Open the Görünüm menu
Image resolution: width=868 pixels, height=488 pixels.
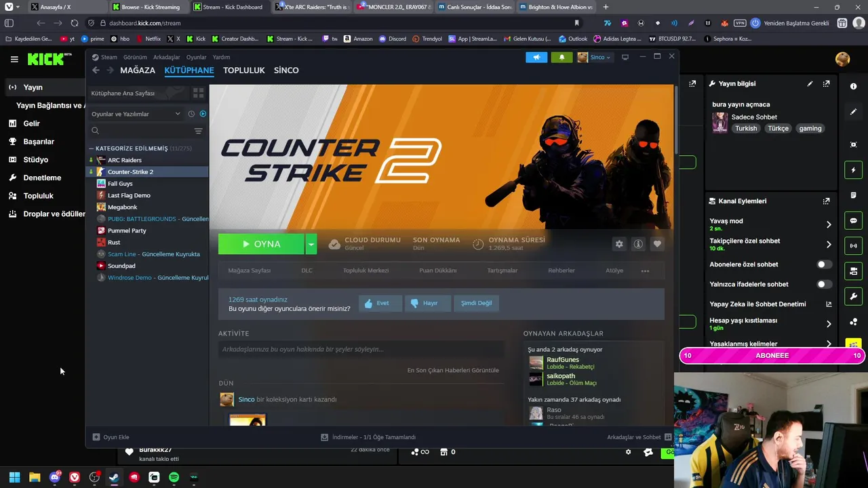click(x=135, y=57)
